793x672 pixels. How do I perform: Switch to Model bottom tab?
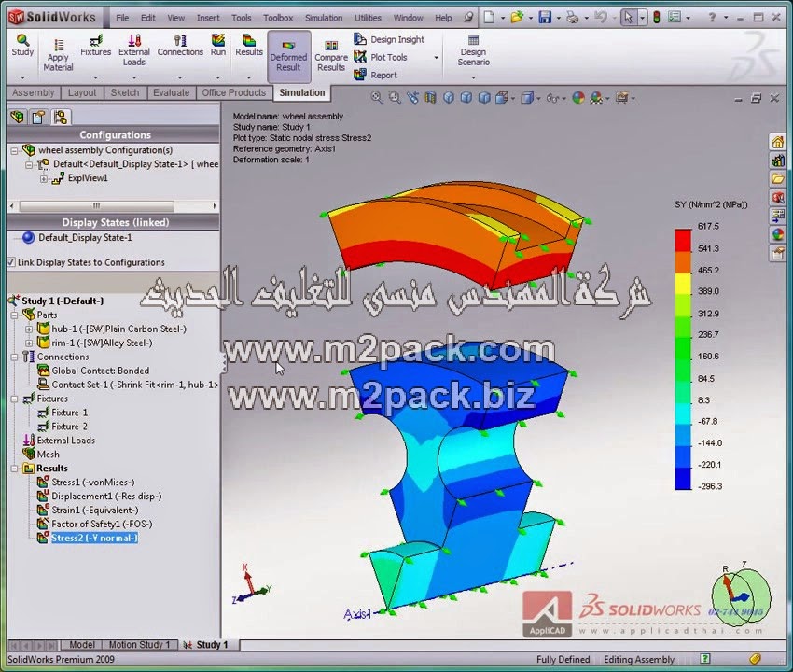pyautogui.click(x=82, y=645)
